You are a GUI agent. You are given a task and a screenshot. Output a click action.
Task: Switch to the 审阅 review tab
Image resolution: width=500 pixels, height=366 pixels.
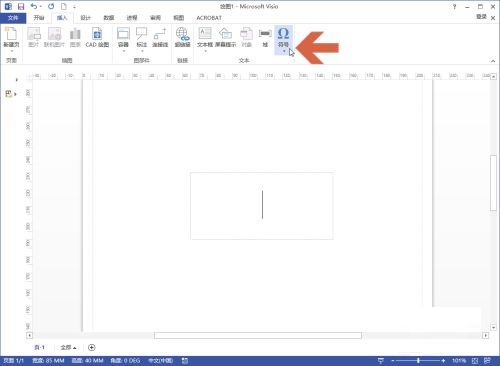click(x=155, y=18)
